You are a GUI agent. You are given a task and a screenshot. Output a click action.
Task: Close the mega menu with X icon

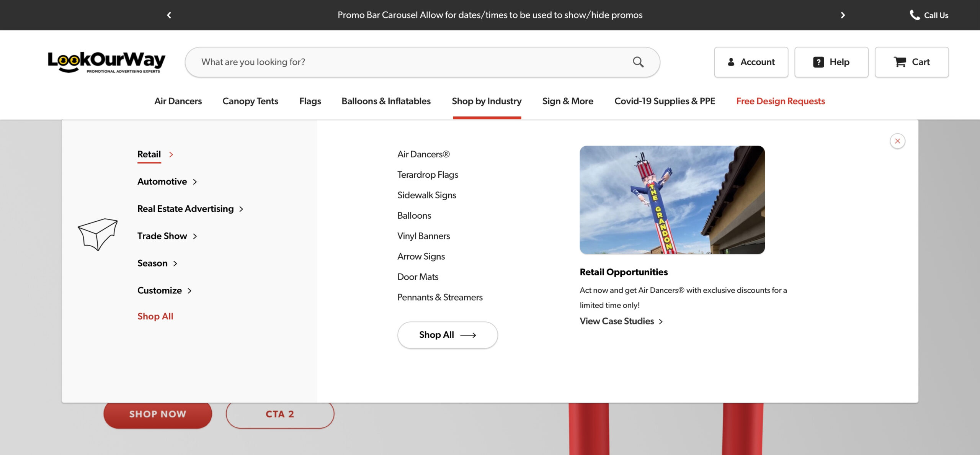(x=897, y=141)
